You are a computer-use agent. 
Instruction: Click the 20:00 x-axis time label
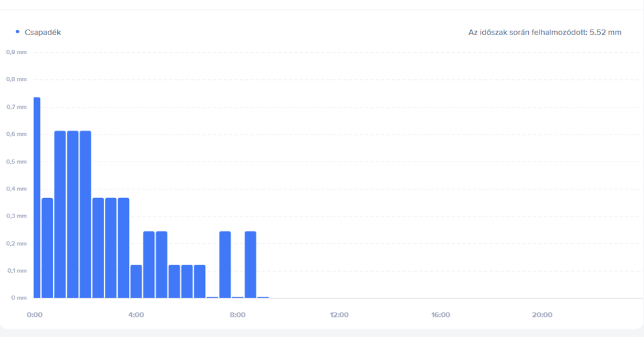pos(542,314)
